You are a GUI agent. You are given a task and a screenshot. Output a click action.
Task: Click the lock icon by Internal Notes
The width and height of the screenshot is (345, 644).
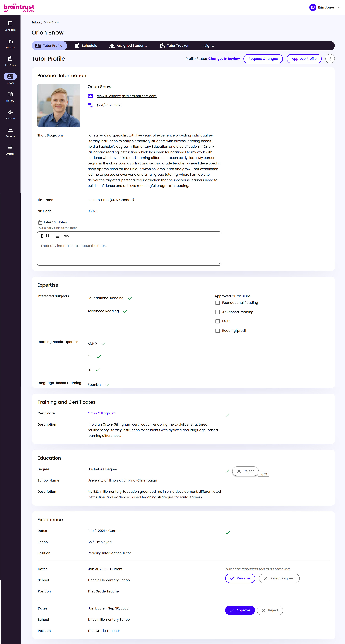[40, 222]
